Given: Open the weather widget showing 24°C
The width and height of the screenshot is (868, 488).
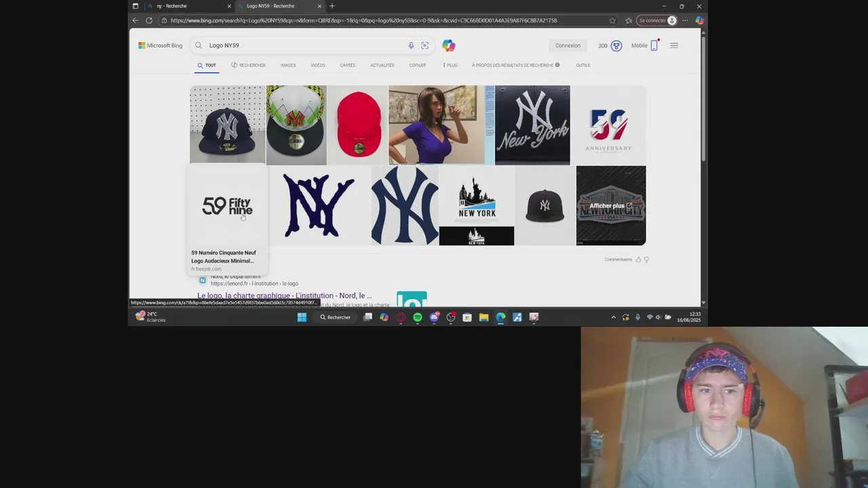Looking at the screenshot, I should (x=151, y=317).
